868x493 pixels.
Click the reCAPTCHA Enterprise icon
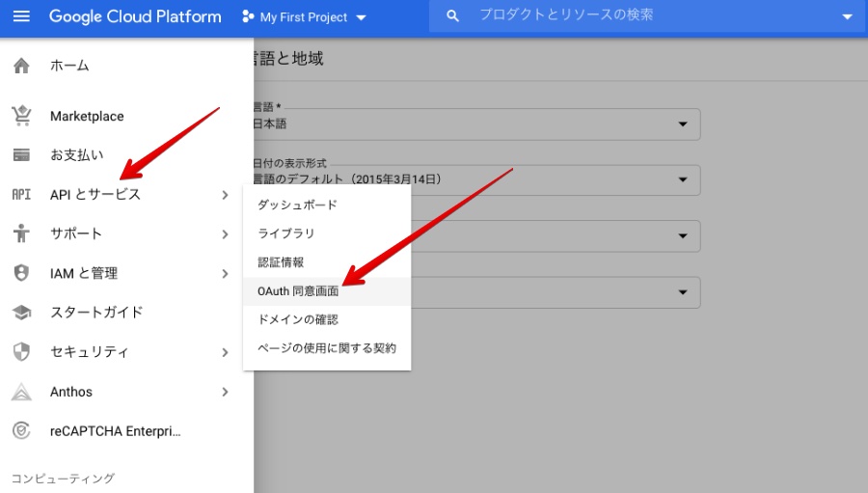(21, 430)
